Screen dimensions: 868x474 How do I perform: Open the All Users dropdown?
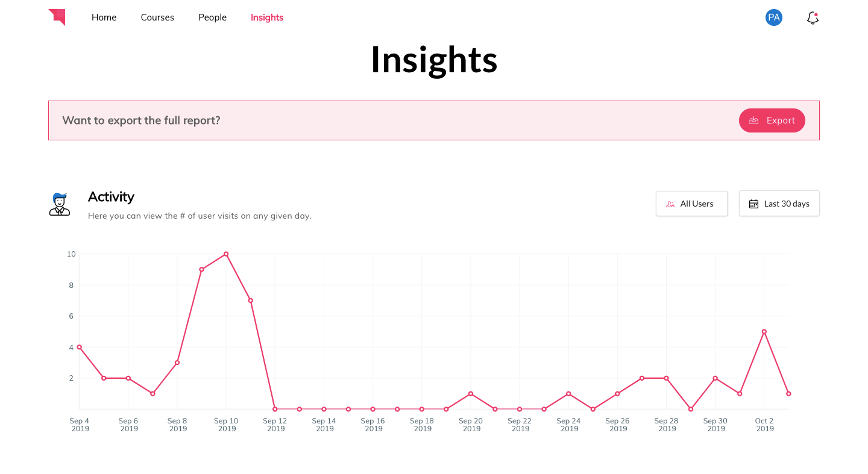691,204
